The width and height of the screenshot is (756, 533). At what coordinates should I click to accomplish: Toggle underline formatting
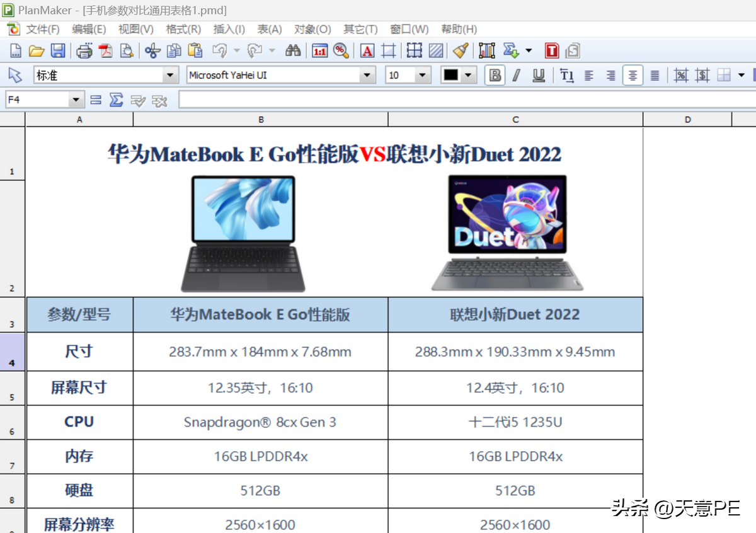pos(539,76)
